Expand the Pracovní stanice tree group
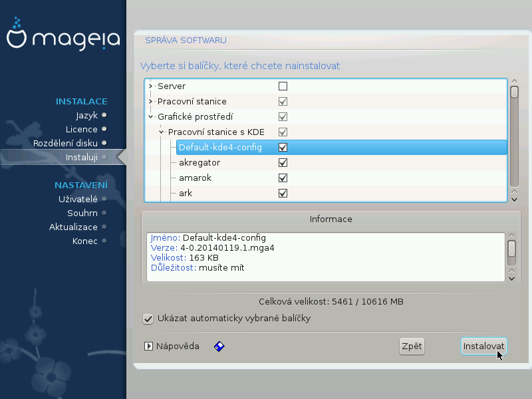 click(151, 102)
